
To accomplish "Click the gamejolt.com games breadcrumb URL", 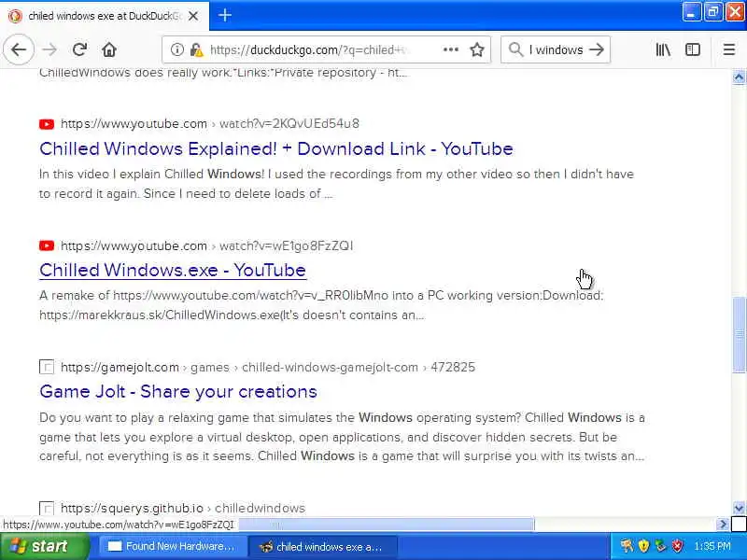I will [x=268, y=367].
